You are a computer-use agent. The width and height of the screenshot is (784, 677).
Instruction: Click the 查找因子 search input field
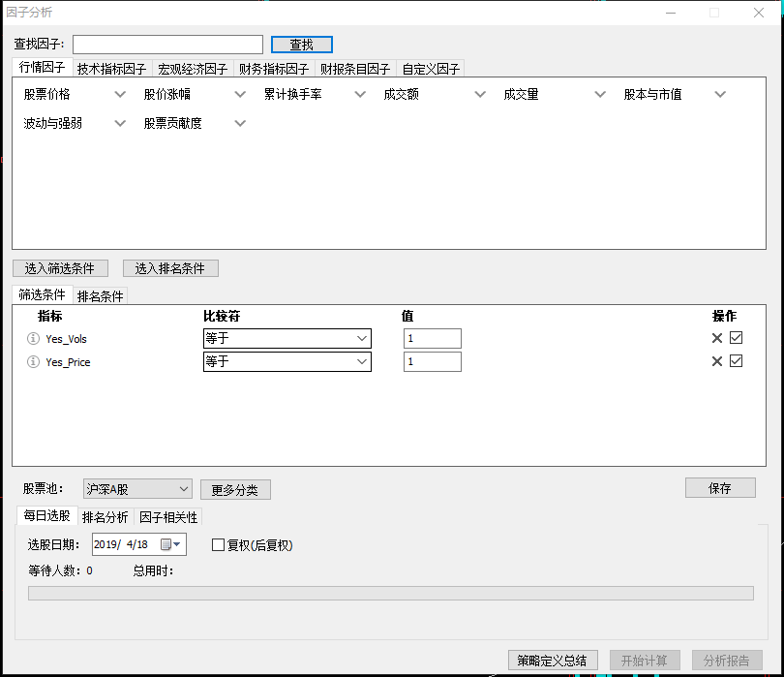pyautogui.click(x=167, y=45)
